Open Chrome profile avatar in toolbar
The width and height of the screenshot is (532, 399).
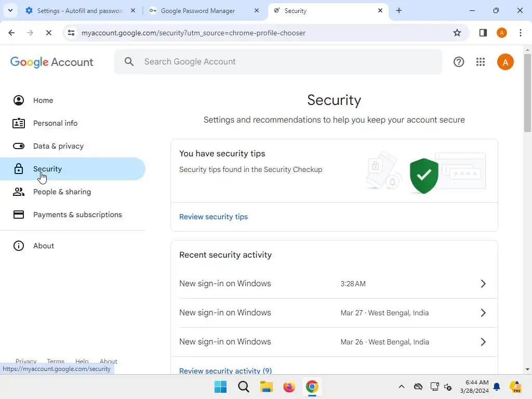click(502, 33)
